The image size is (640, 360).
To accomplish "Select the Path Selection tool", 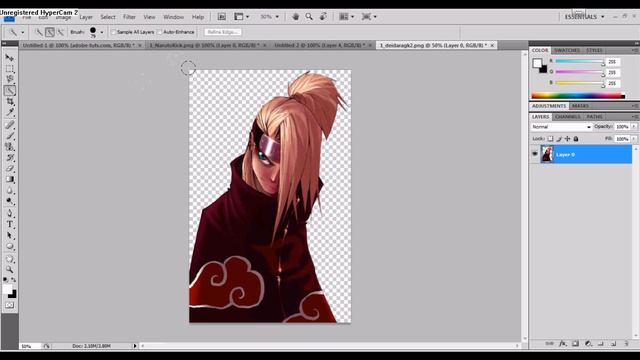I will point(9,235).
